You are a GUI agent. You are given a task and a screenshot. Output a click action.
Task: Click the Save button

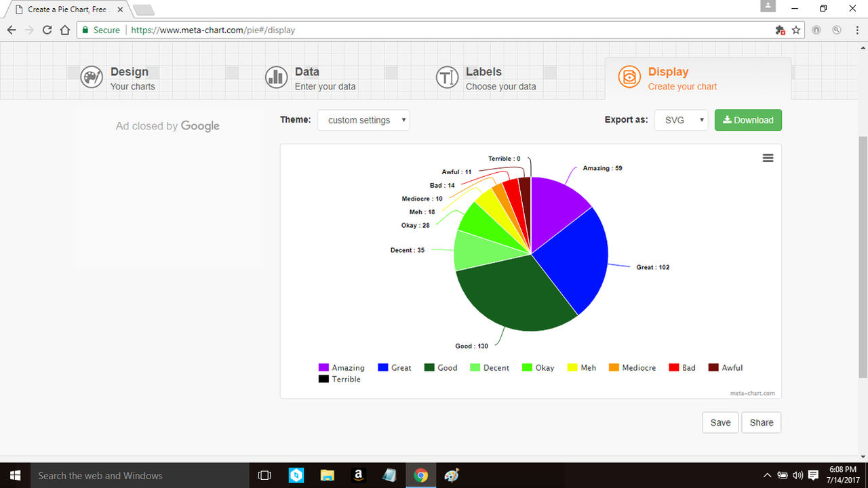click(720, 422)
